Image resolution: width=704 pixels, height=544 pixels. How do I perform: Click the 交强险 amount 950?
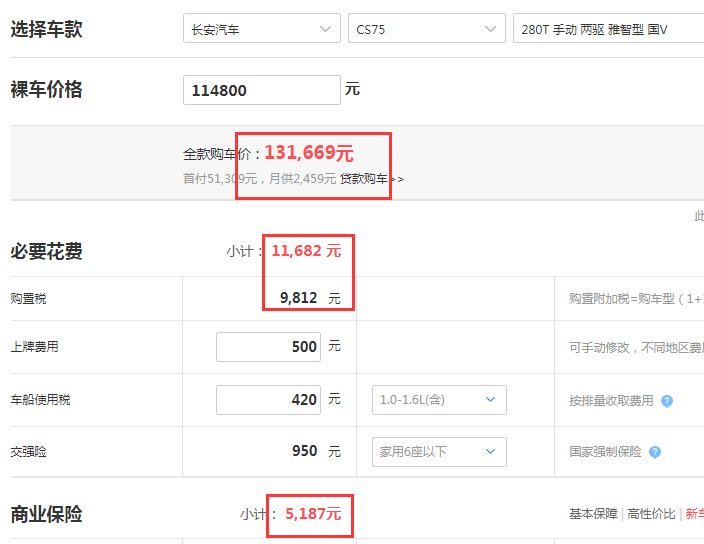coord(305,451)
